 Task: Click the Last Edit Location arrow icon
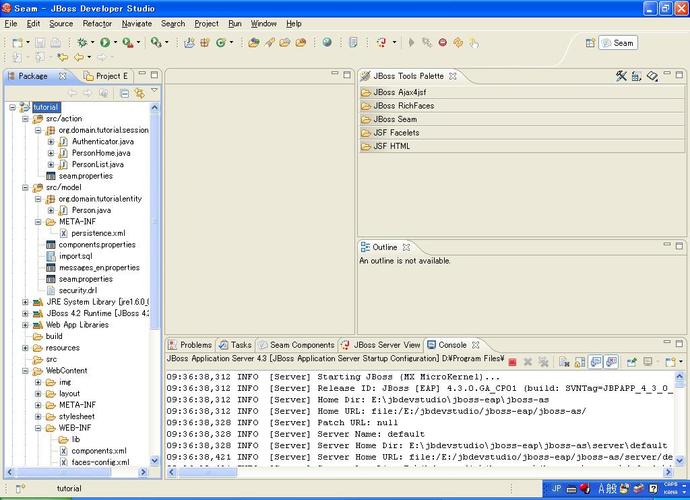pyautogui.click(x=63, y=57)
